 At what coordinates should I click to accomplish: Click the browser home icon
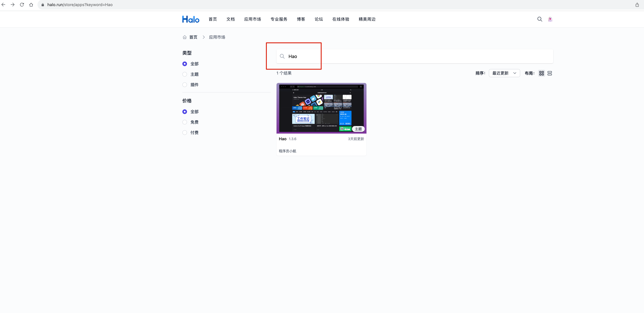[31, 5]
